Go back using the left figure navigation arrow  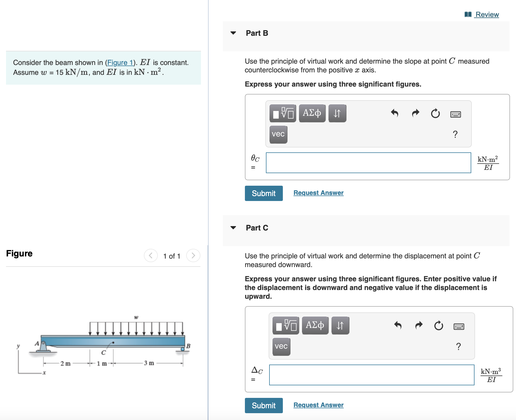150,256
